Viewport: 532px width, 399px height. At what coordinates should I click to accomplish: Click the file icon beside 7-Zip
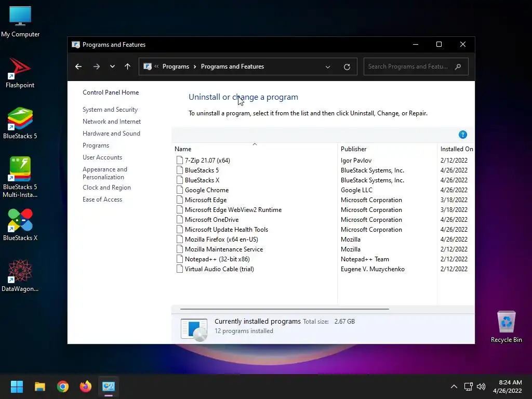[179, 161]
